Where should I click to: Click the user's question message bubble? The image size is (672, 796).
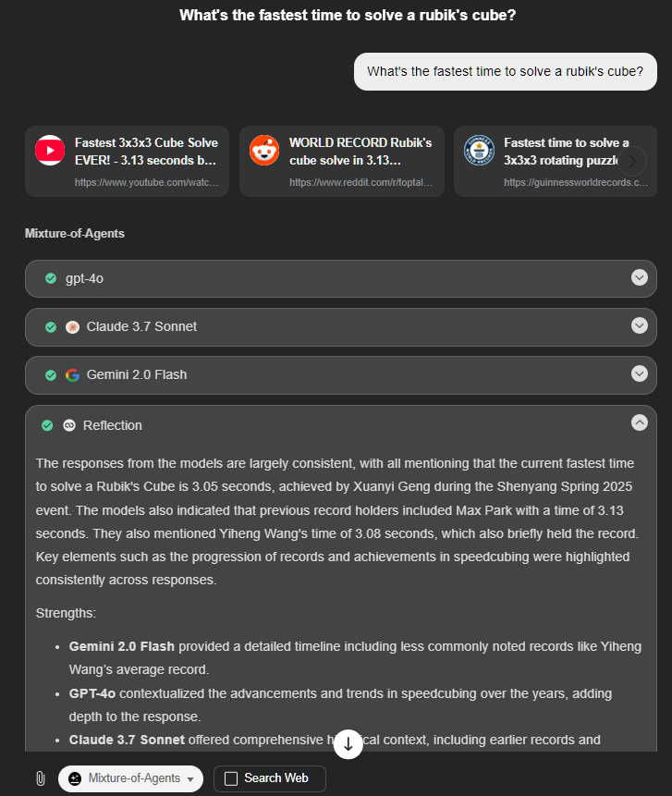[505, 71]
